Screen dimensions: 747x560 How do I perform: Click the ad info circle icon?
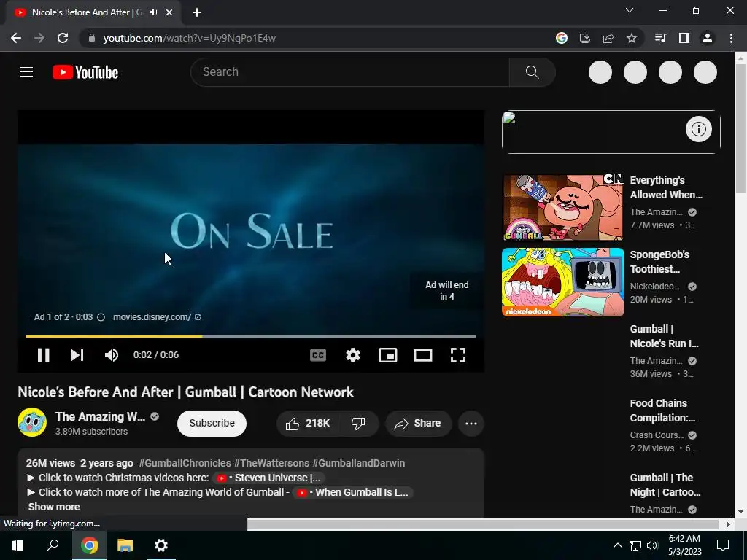pos(101,317)
